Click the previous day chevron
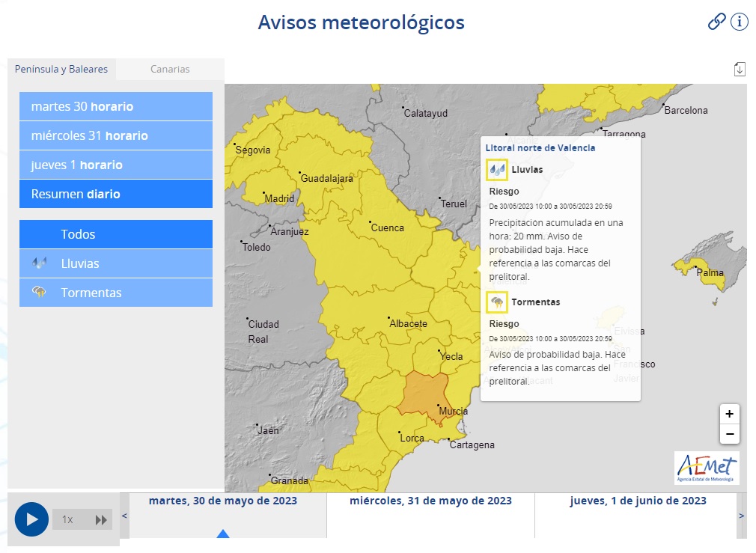 pyautogui.click(x=124, y=516)
